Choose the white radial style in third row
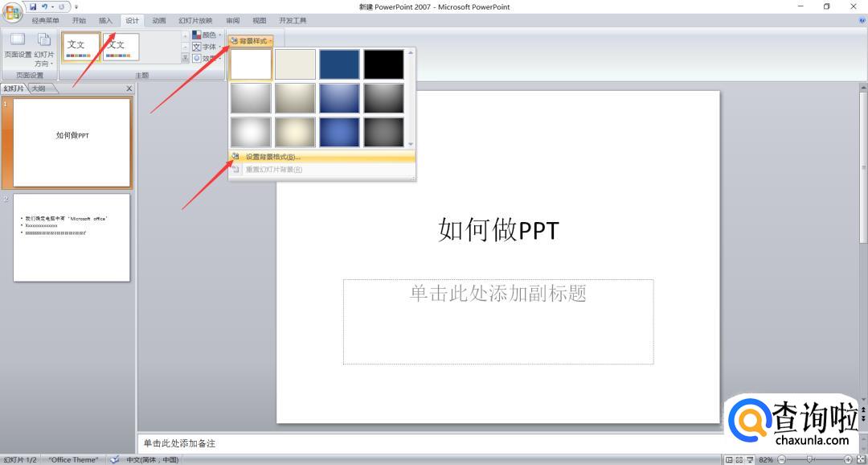This screenshot has width=868, height=465. coord(251,132)
